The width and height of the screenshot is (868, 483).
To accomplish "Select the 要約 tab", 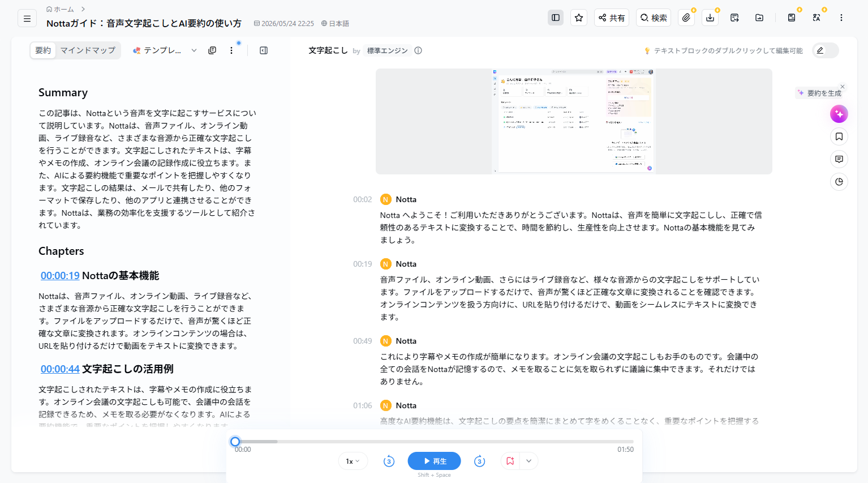I will click(x=43, y=50).
